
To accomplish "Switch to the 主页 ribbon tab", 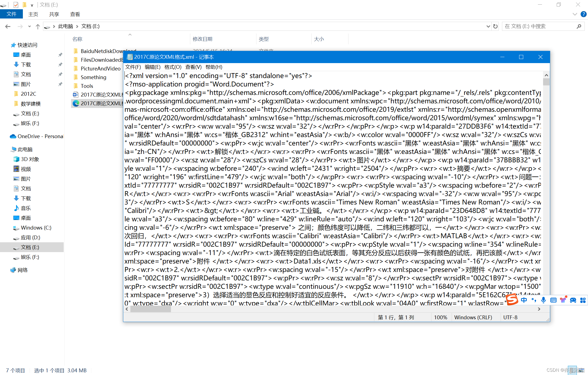I will coord(33,14).
